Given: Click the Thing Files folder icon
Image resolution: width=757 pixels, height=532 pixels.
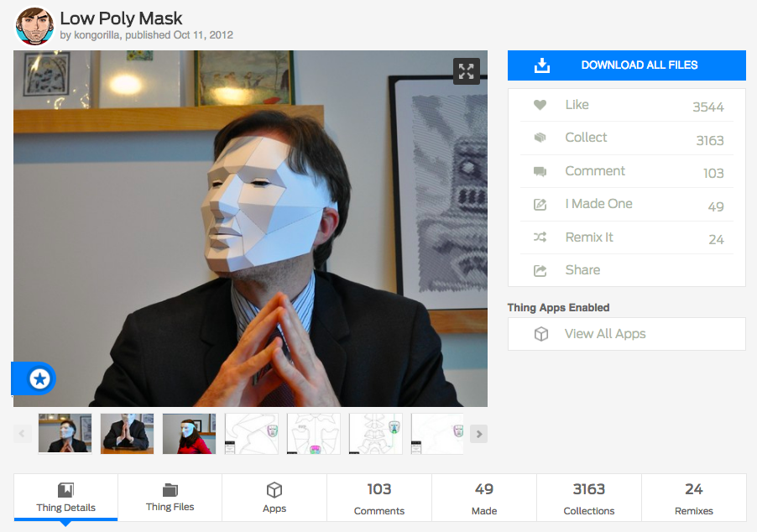Looking at the screenshot, I should click(170, 489).
